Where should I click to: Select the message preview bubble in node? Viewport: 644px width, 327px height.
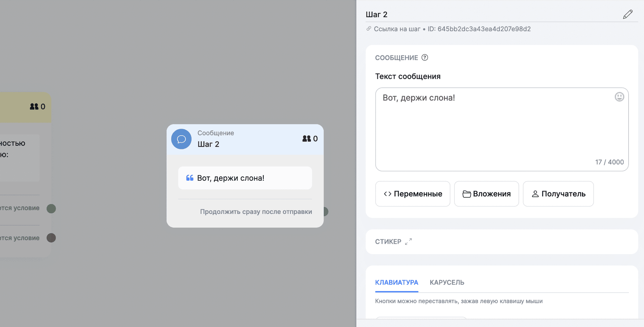click(245, 178)
